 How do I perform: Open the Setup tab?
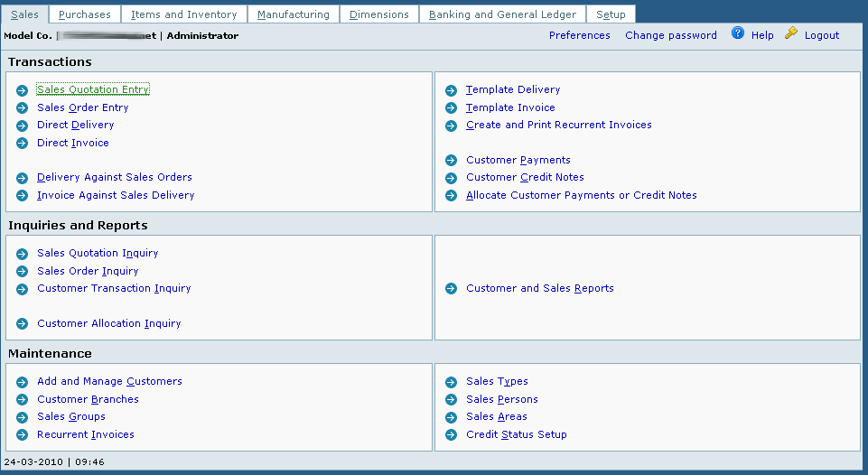click(x=611, y=14)
